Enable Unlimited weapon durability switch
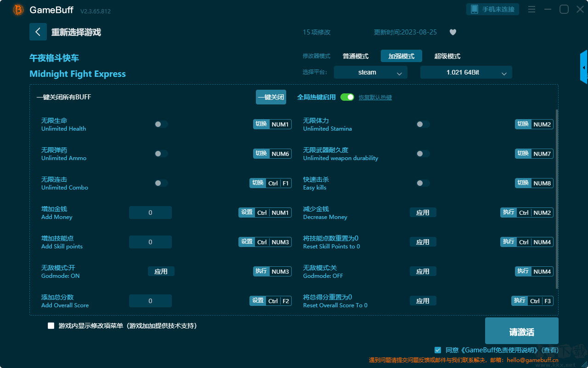The width and height of the screenshot is (588, 368). click(x=423, y=154)
